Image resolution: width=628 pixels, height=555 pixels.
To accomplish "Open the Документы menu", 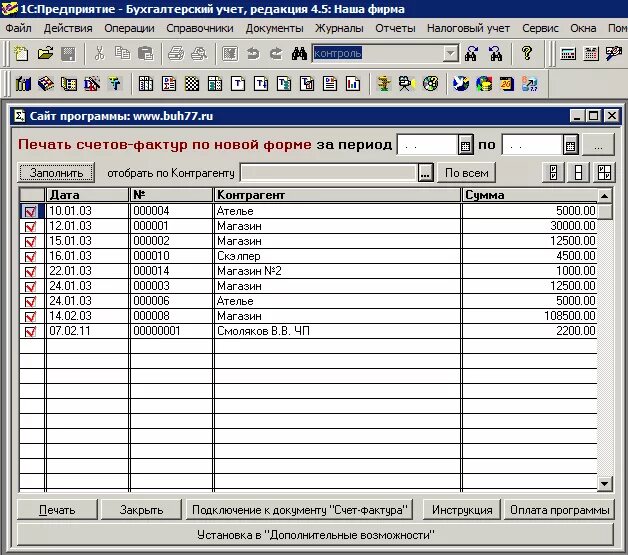I will pyautogui.click(x=275, y=28).
